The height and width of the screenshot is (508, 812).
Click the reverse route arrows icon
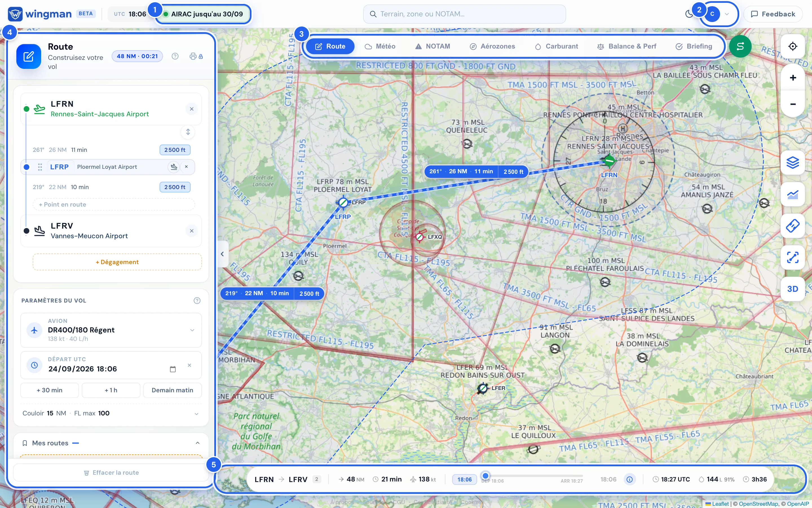(x=188, y=132)
